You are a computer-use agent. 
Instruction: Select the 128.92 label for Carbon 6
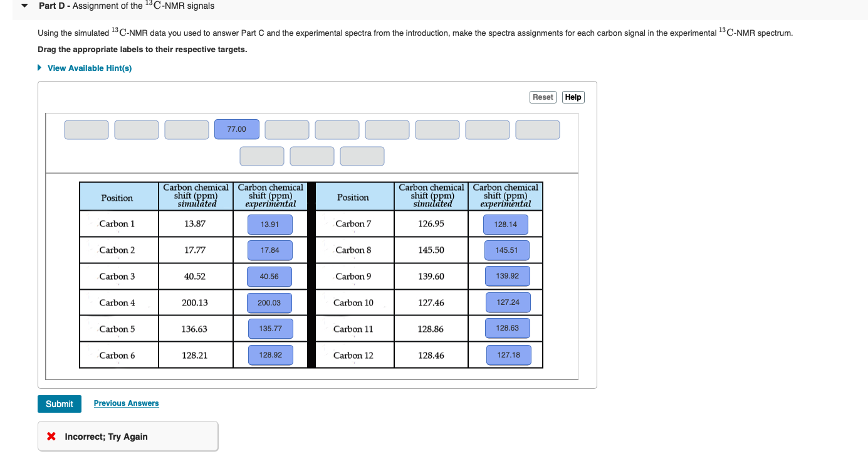pyautogui.click(x=271, y=355)
